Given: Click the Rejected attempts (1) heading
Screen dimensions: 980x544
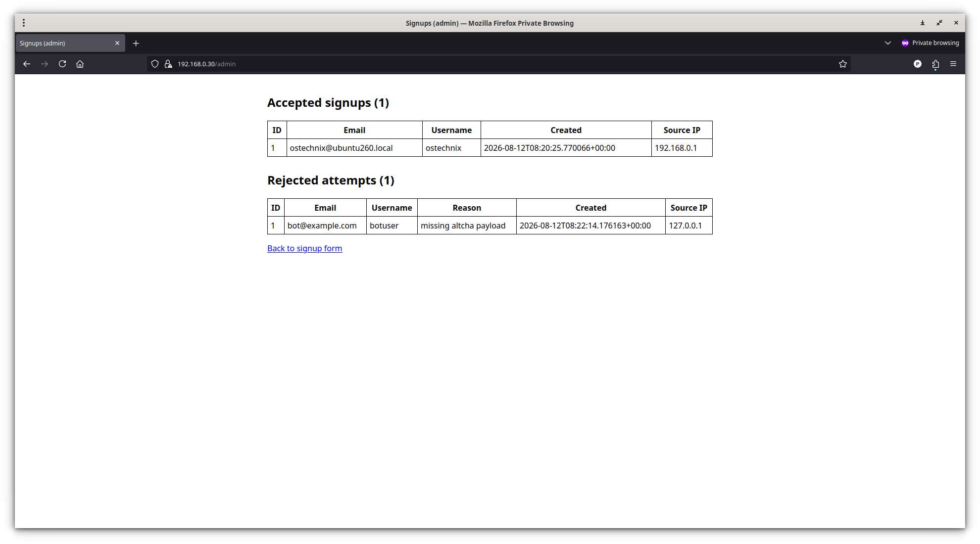Looking at the screenshot, I should pyautogui.click(x=331, y=181).
